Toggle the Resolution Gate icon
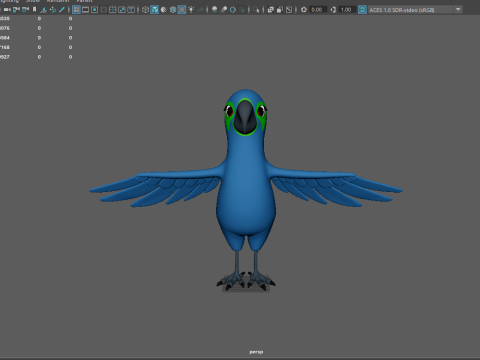The width and height of the screenshot is (480, 360). pos(94,10)
